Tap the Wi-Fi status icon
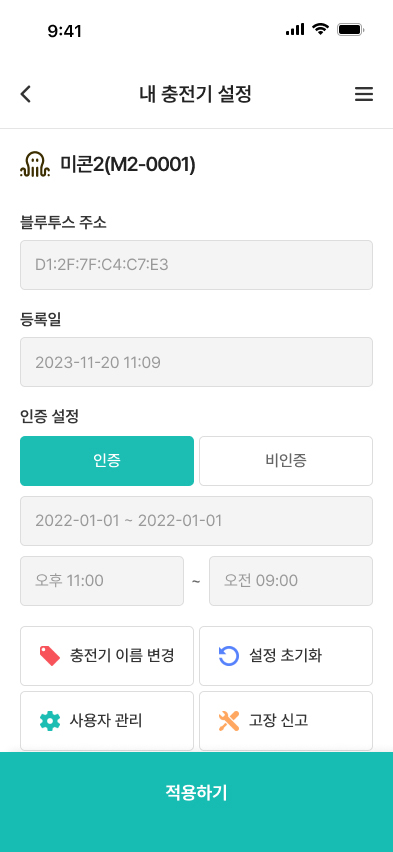This screenshot has width=393, height=852. pyautogui.click(x=321, y=30)
